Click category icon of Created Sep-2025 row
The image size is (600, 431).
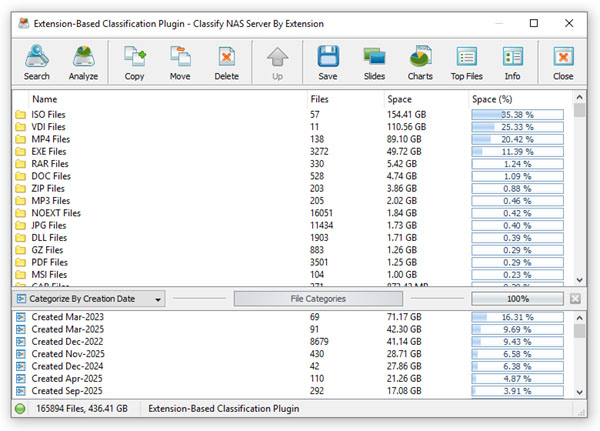(x=21, y=391)
